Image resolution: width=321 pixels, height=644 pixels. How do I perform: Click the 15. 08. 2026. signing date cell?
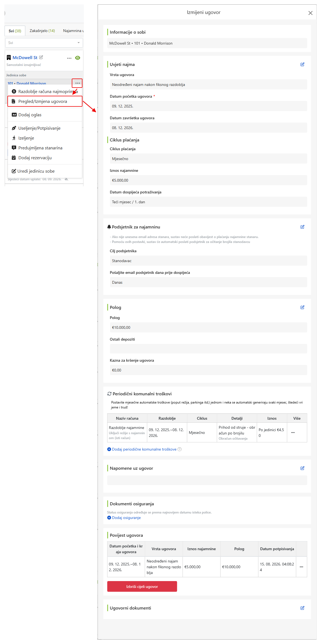click(x=277, y=567)
